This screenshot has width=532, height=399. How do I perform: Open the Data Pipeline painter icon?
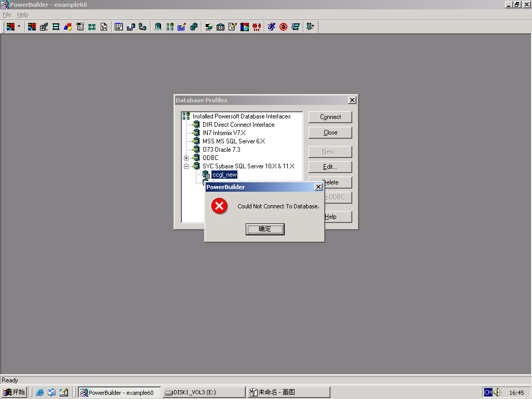[x=142, y=27]
